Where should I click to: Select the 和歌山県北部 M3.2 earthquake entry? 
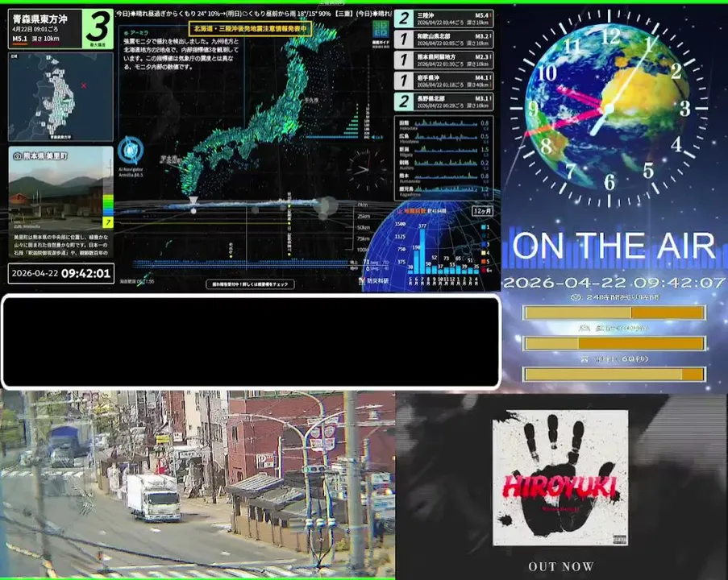[x=443, y=39]
